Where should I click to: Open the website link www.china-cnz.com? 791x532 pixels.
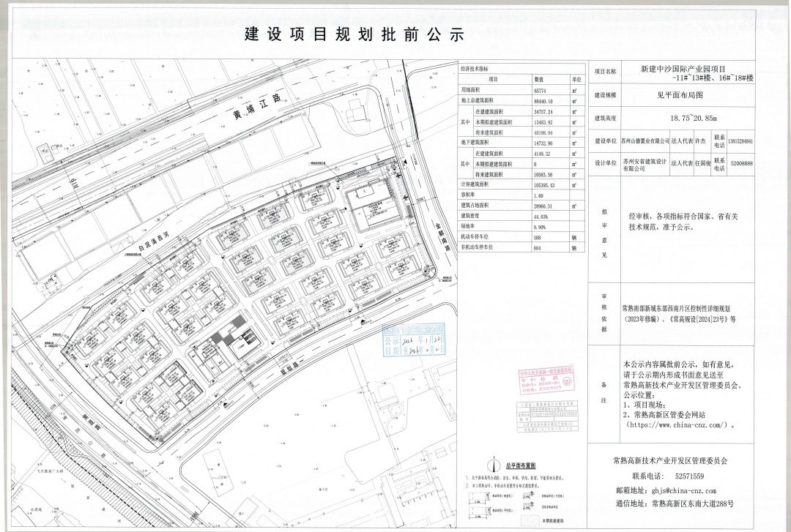[x=676, y=426]
